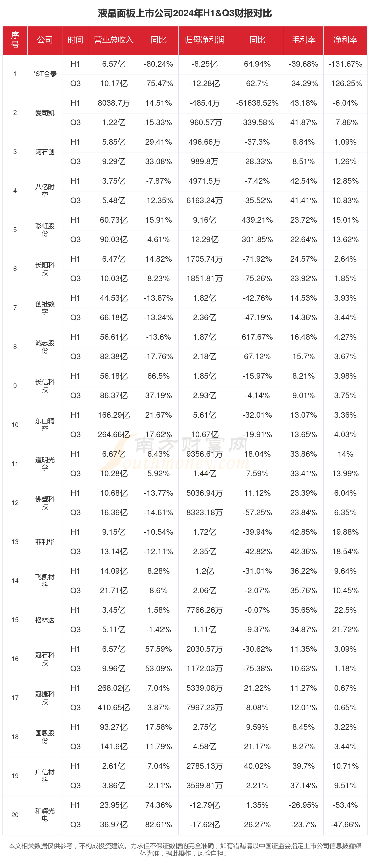
Task: Select the -131.67% net margin cell
Action: point(345,64)
